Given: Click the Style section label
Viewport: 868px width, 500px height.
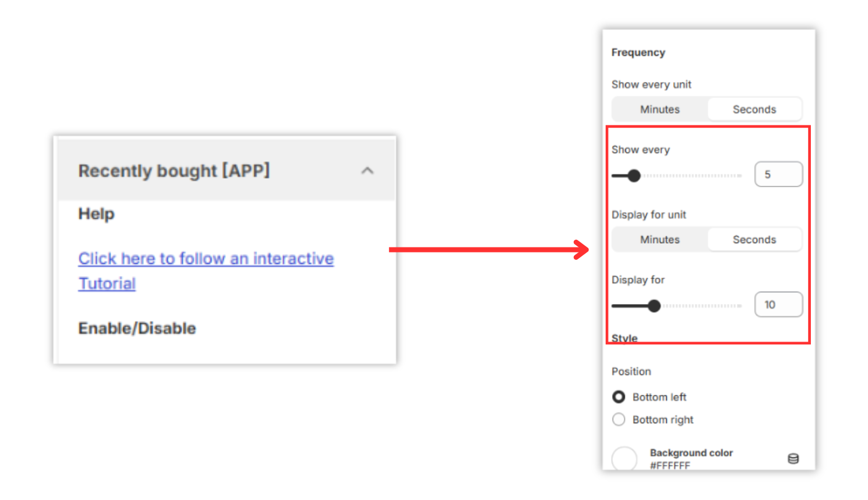Looking at the screenshot, I should point(625,338).
